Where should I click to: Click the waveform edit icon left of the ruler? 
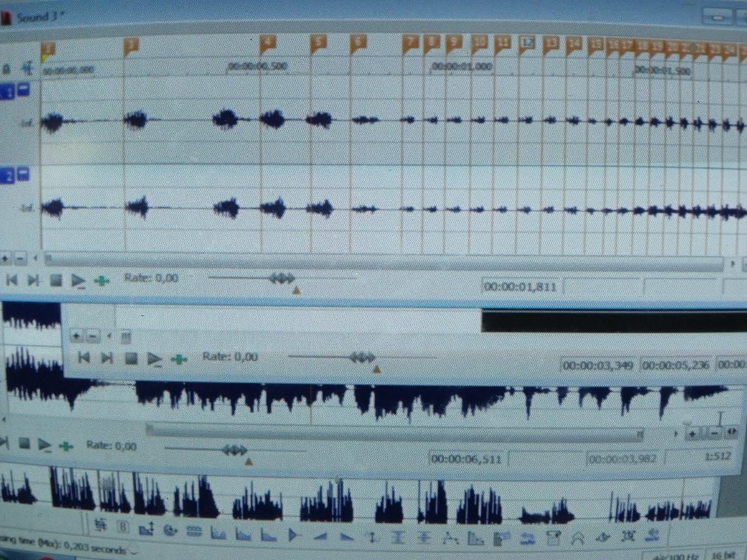pyautogui.click(x=28, y=68)
